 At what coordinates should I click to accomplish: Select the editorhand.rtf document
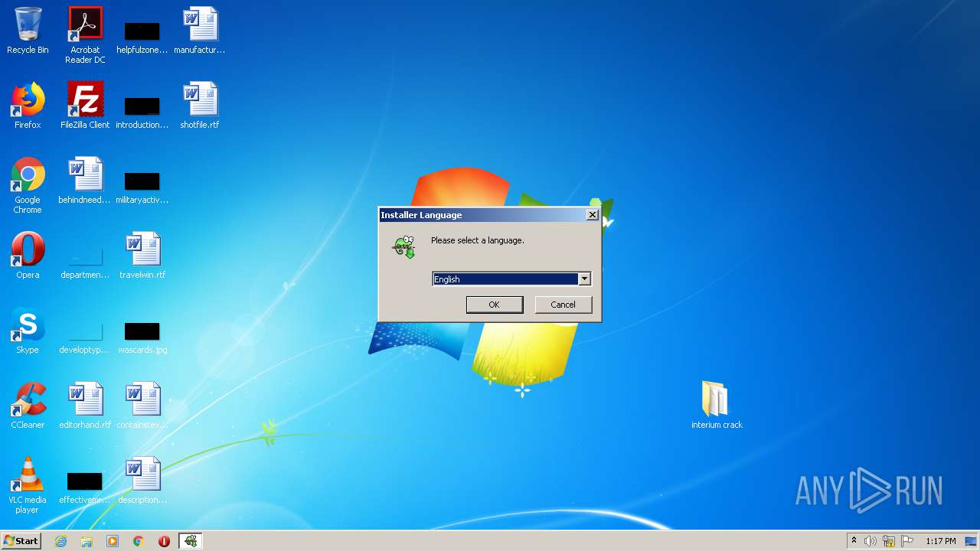tap(85, 406)
